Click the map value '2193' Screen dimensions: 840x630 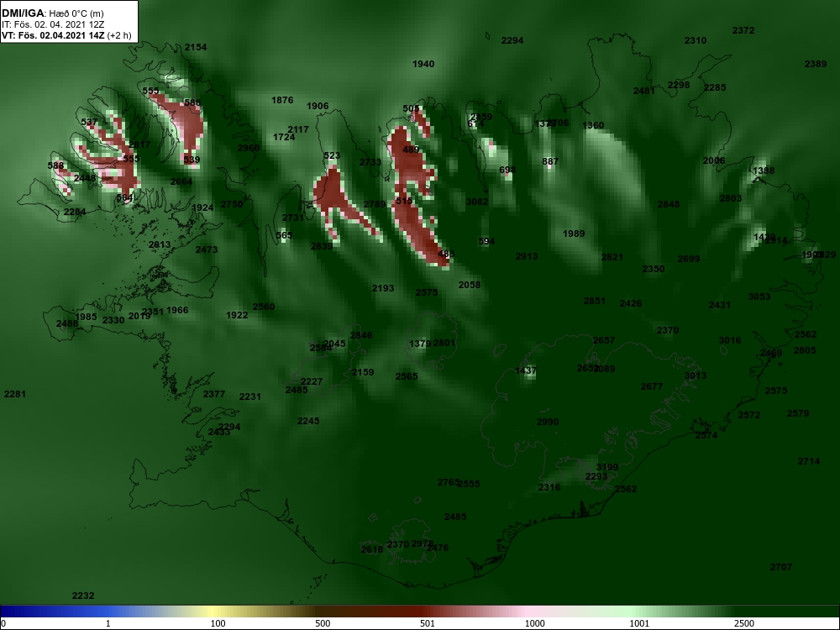(383, 288)
